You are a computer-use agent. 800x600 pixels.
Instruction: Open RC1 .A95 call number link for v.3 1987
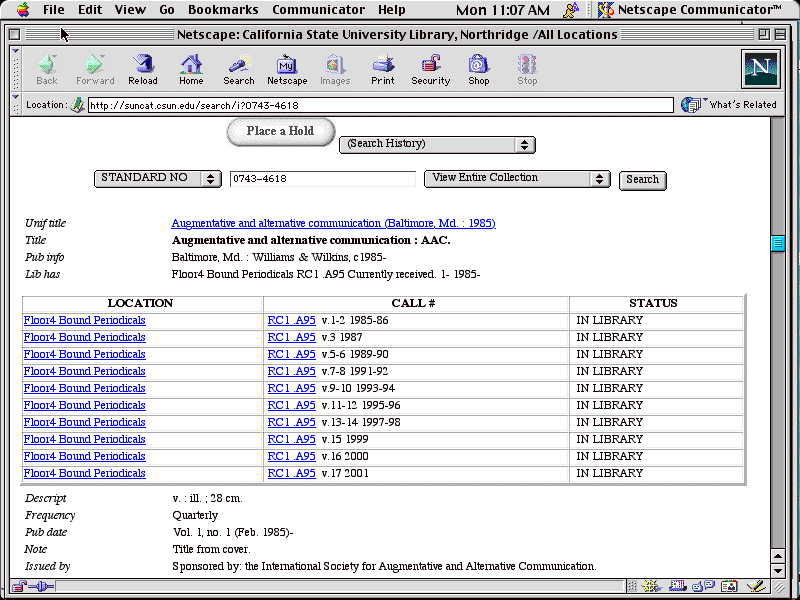[292, 337]
